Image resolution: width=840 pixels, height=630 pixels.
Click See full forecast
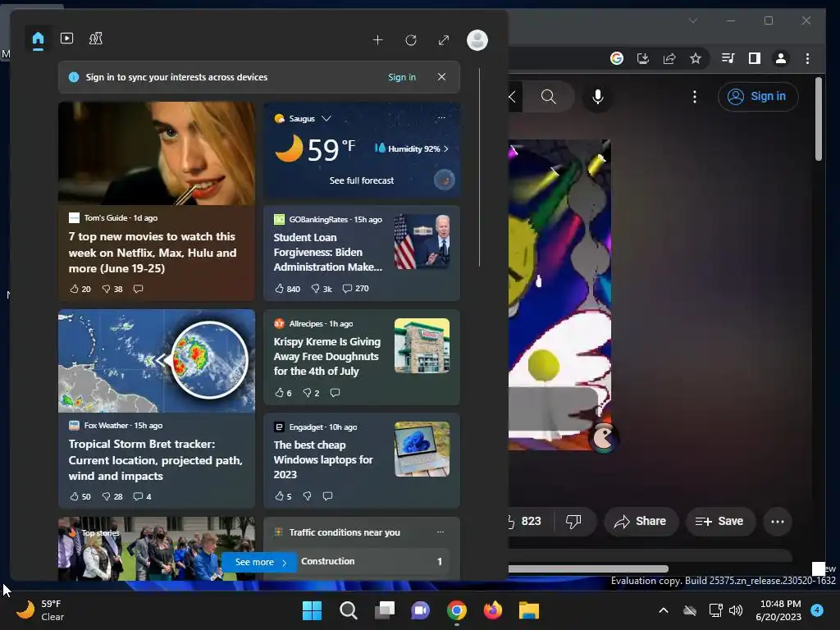click(x=362, y=180)
